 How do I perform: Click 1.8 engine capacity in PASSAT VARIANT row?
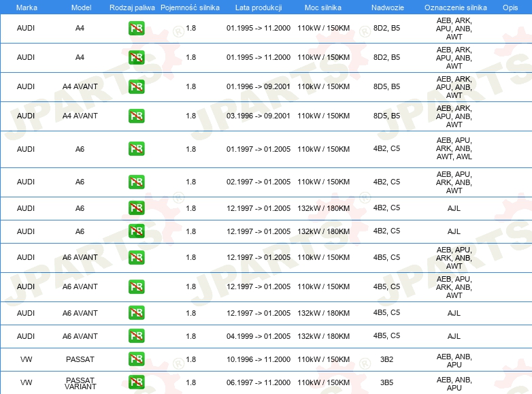click(x=190, y=382)
